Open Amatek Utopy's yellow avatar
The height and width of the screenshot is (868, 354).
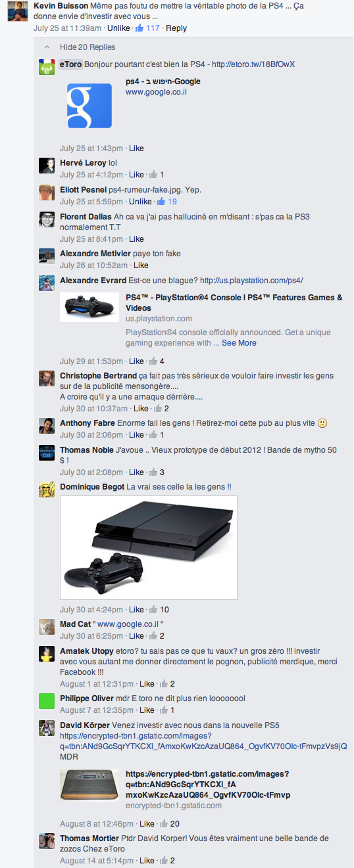point(47,653)
